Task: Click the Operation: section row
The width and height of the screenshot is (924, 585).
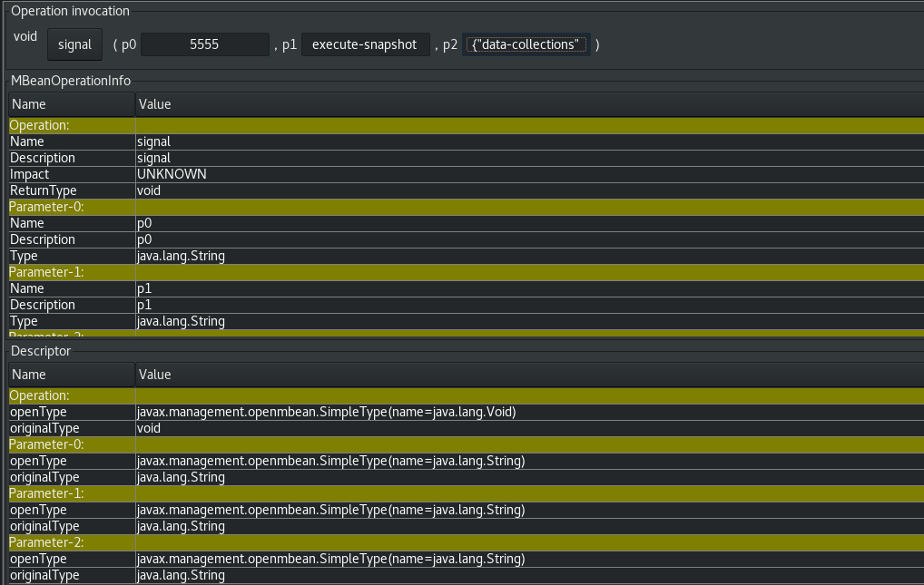Action: [36, 125]
